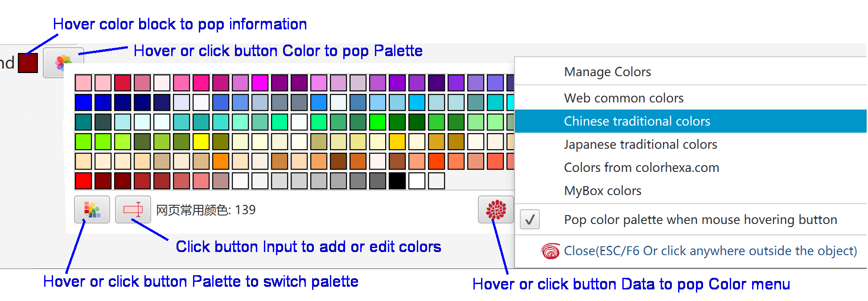Image resolution: width=868 pixels, height=301 pixels.
Task: Choose Chinese traditional colors
Action: (x=637, y=121)
